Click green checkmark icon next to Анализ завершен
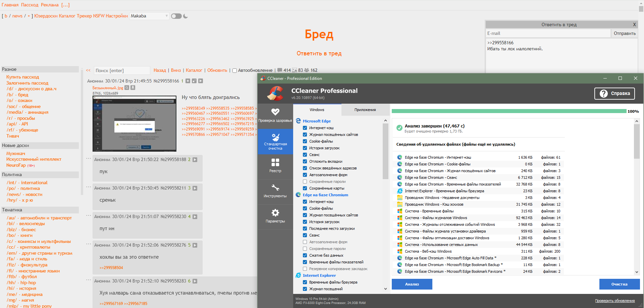The height and width of the screenshot is (308, 644). 399,128
